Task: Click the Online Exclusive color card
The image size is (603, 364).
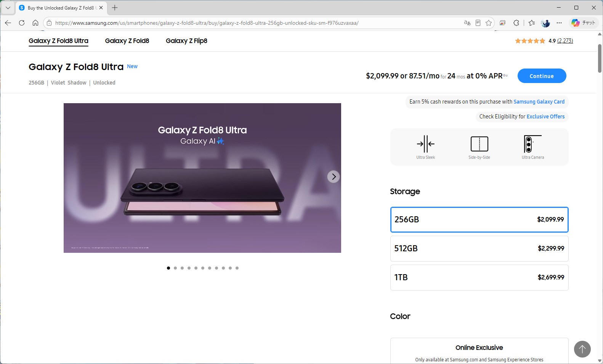Action: point(479,351)
